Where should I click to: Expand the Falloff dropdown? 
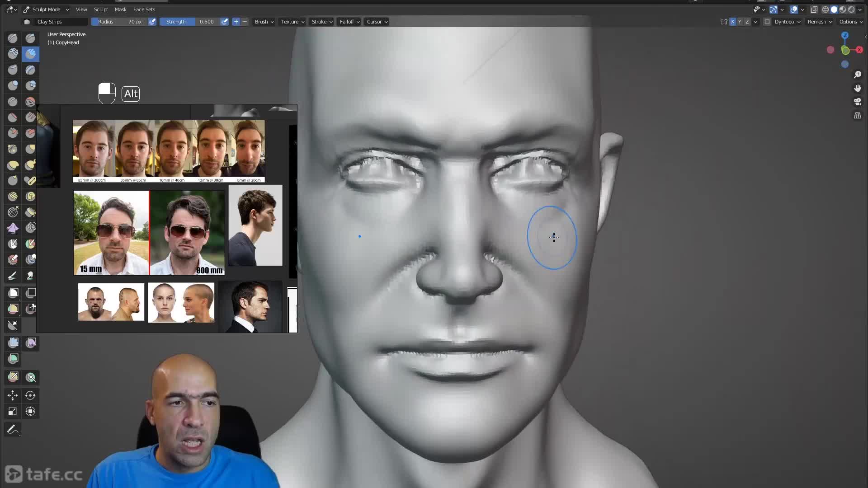tap(349, 22)
